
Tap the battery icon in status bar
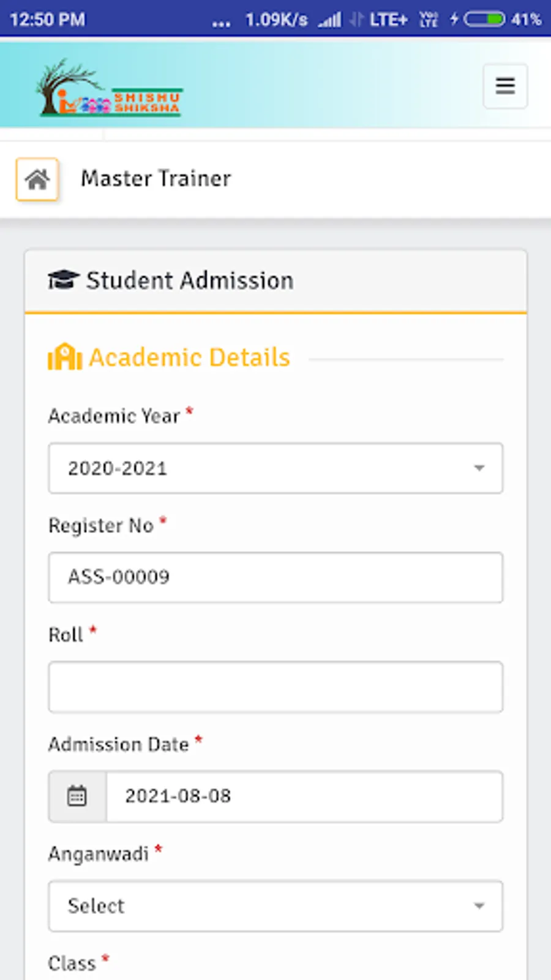point(484,20)
